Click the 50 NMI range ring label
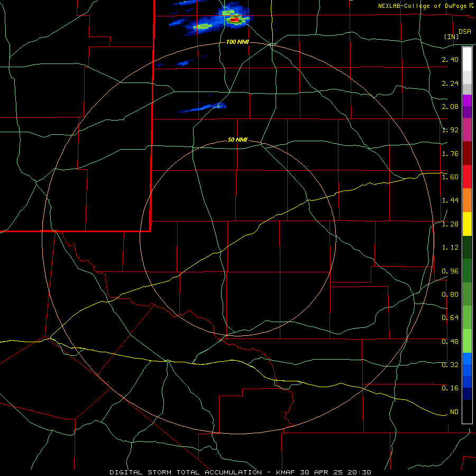 [237, 140]
